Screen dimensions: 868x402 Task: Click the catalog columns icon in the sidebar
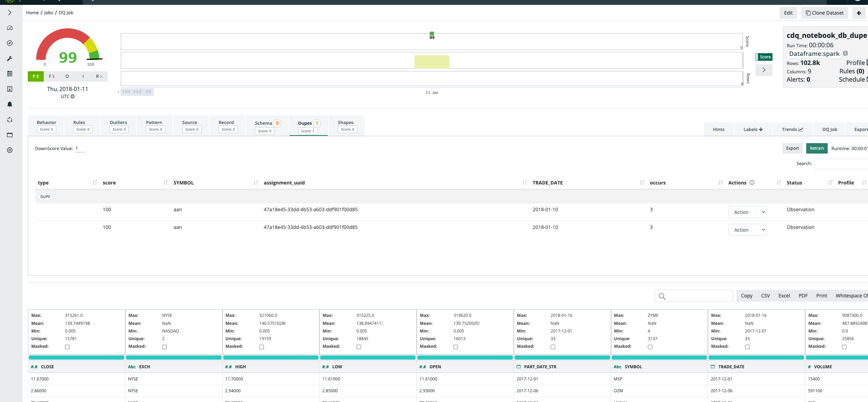(x=10, y=74)
